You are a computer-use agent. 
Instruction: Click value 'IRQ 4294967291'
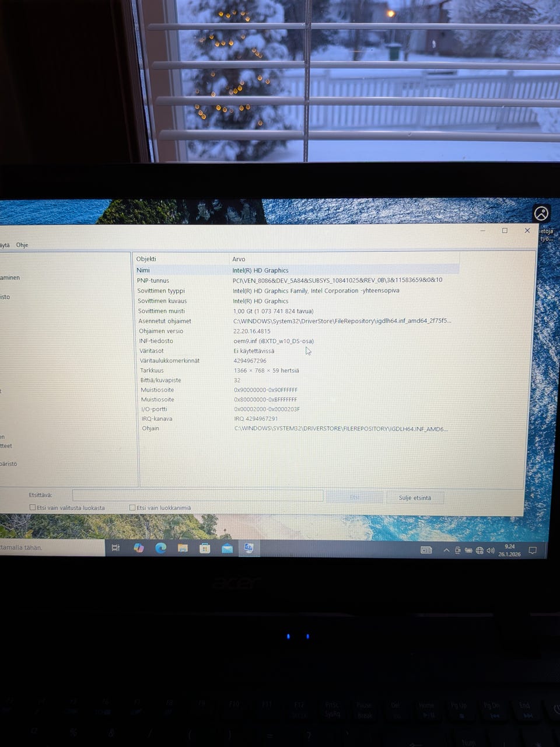pyautogui.click(x=256, y=418)
